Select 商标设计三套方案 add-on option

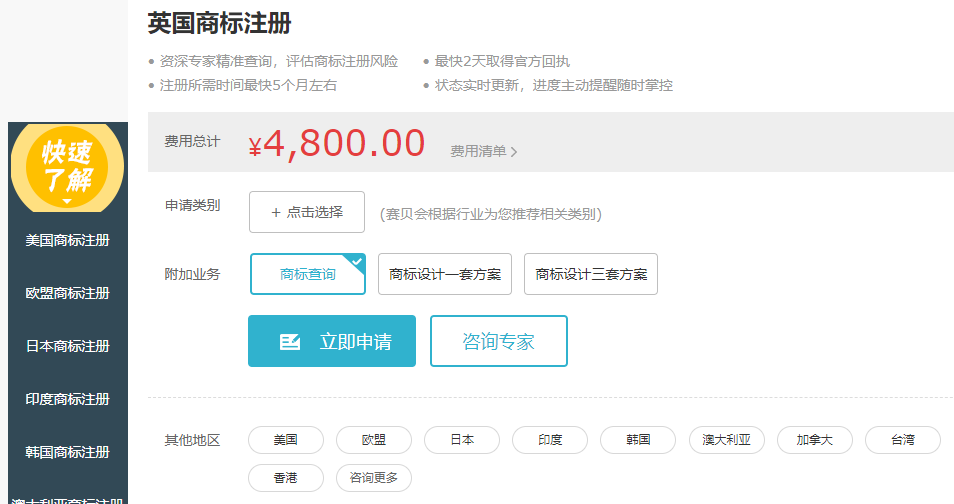(591, 274)
